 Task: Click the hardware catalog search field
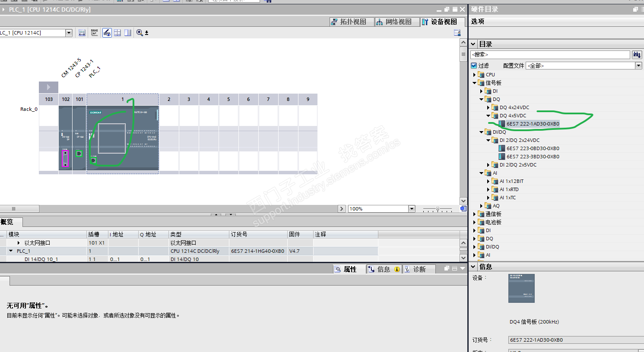(x=550, y=55)
